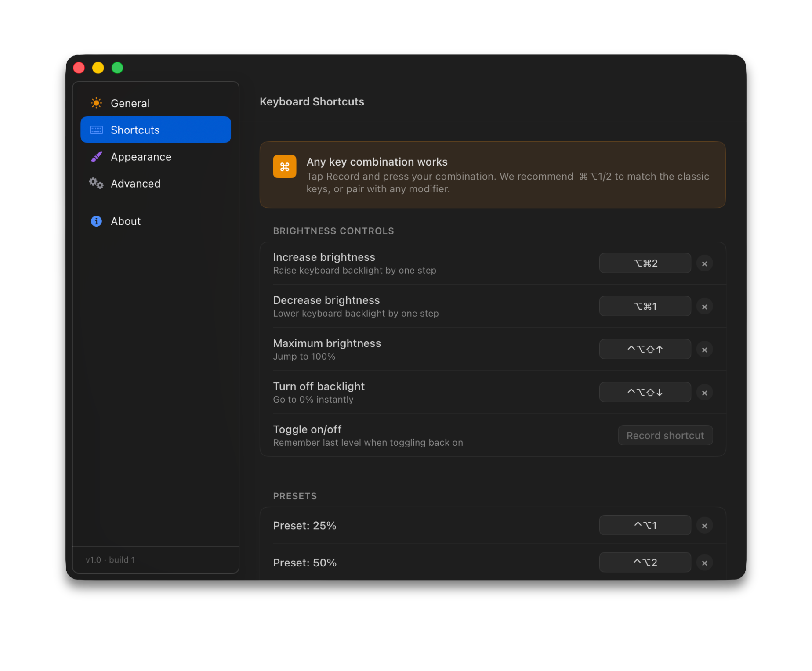812x671 pixels.
Task: Click the 'Jump to 100%' description
Action: click(x=304, y=357)
